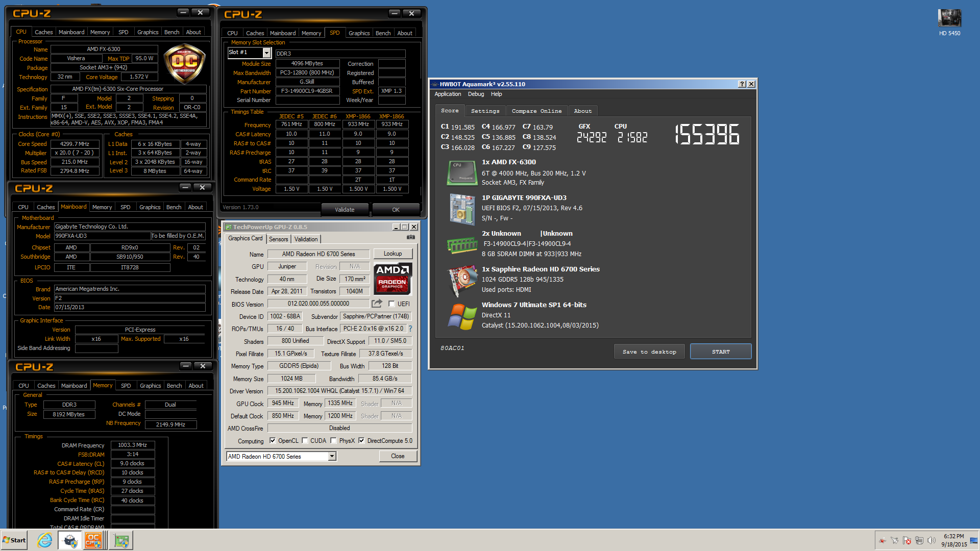This screenshot has height=551, width=980.
Task: Click the Part Number F3-14900CL9-4GBSR field
Action: click(x=307, y=91)
